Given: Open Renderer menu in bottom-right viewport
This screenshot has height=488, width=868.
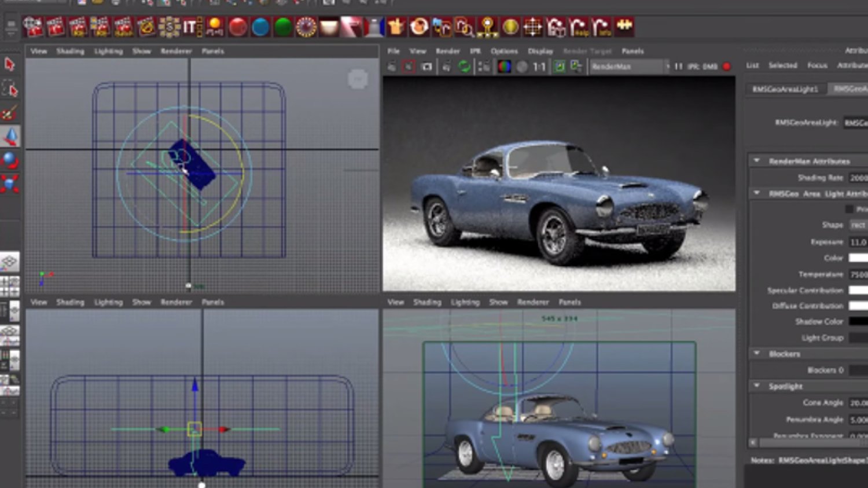Looking at the screenshot, I should (533, 302).
